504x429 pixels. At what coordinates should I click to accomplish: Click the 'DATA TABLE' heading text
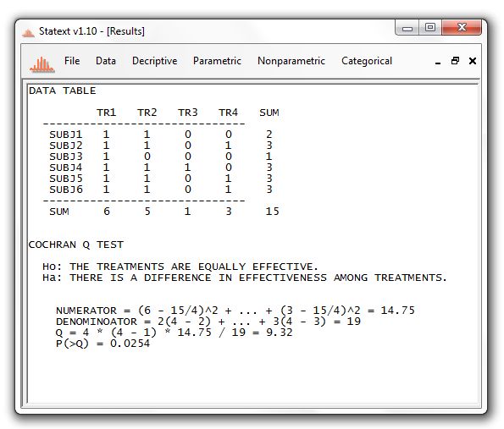point(63,91)
